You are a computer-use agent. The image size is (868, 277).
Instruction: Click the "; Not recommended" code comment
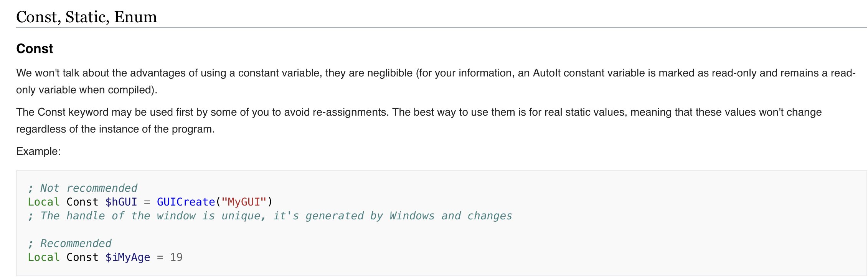tap(83, 188)
